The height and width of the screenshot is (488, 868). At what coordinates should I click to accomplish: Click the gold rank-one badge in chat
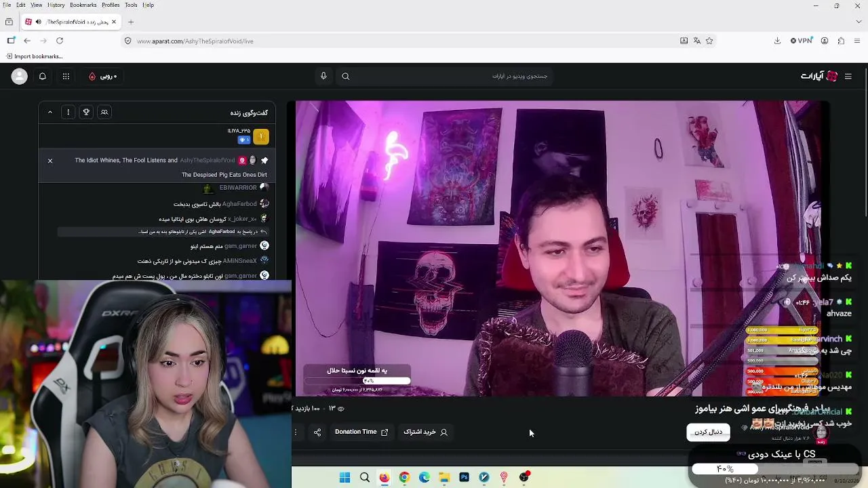pyautogui.click(x=261, y=137)
